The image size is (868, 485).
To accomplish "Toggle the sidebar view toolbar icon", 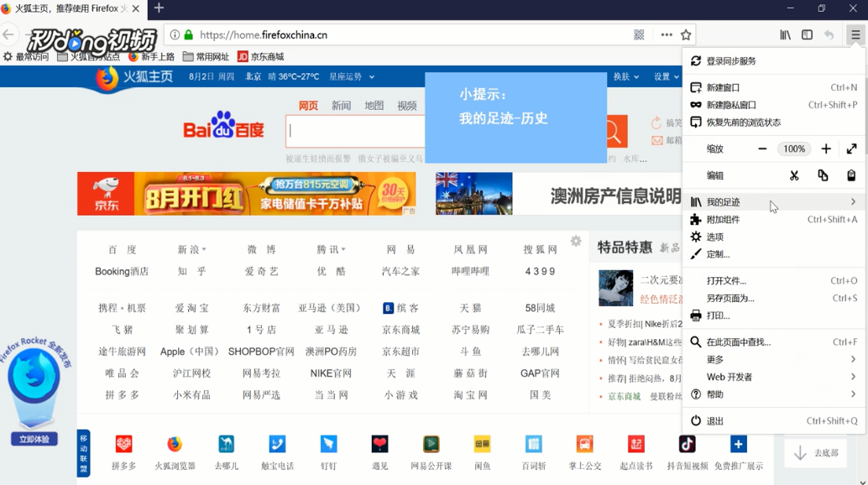I will 807,35.
